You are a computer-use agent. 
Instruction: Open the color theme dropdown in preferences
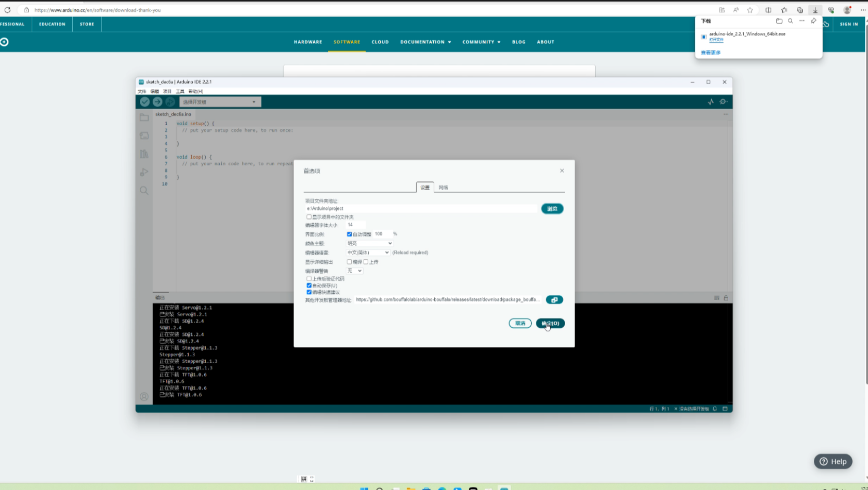369,243
